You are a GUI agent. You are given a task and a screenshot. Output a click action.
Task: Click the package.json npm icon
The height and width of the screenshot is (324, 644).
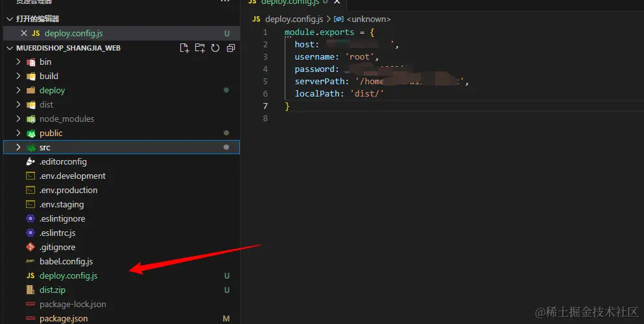(x=30, y=319)
